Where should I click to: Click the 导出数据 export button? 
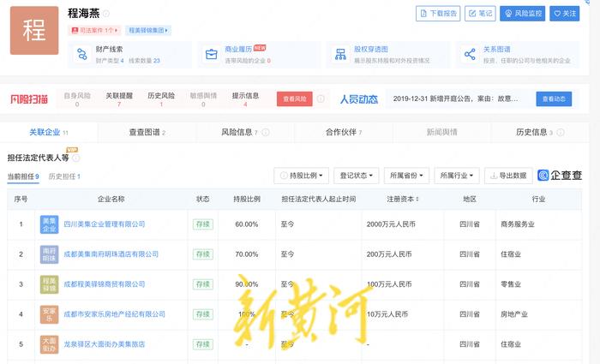pyautogui.click(x=508, y=176)
